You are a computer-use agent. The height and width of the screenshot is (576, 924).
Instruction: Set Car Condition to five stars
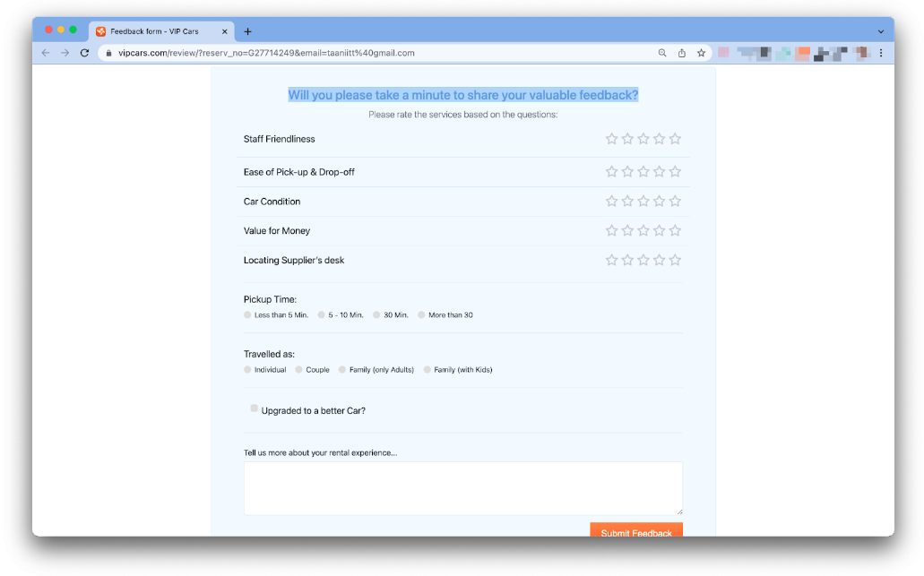coord(675,202)
